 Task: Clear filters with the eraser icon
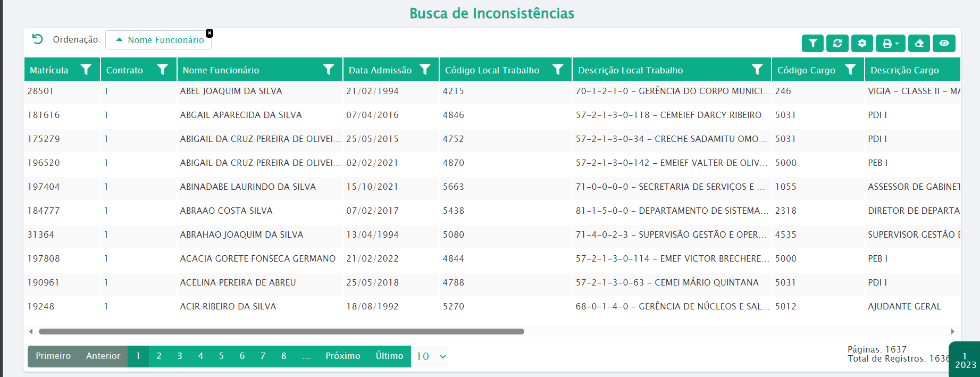point(919,43)
